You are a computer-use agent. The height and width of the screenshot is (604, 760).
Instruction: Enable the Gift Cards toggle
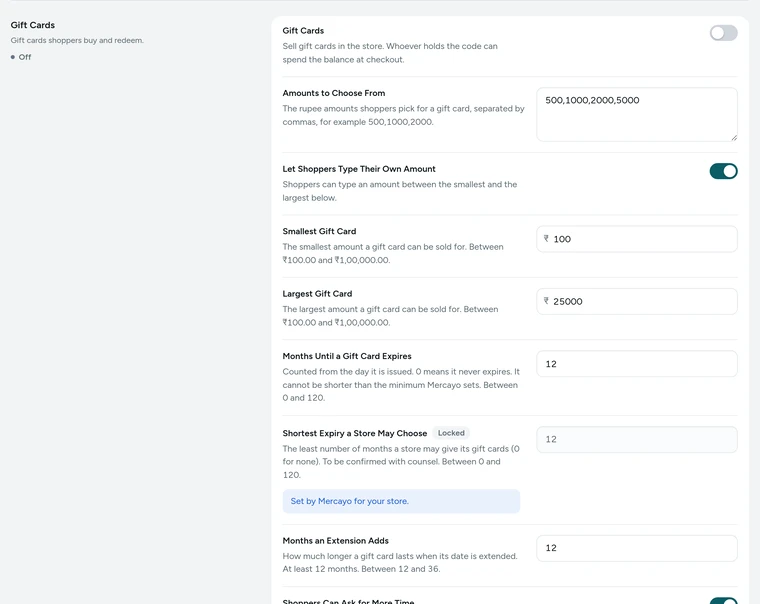click(723, 33)
